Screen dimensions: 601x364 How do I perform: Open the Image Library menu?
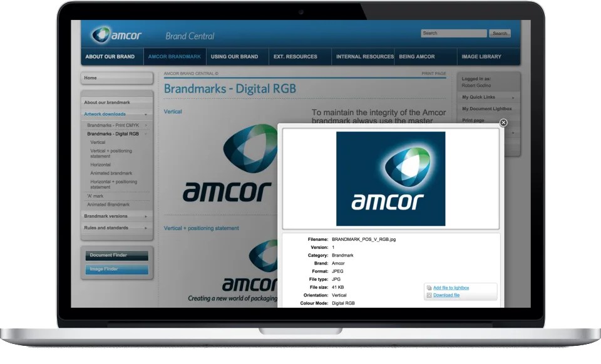tap(489, 57)
